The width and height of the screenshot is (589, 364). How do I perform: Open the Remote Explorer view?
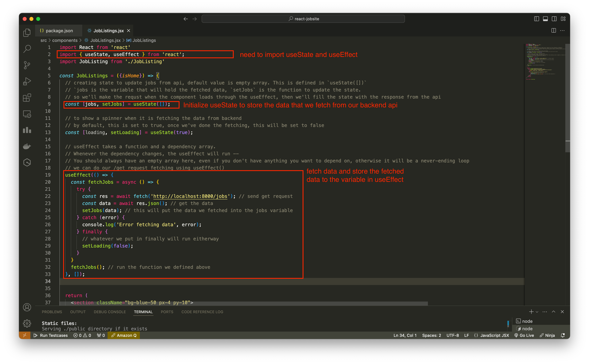(27, 114)
